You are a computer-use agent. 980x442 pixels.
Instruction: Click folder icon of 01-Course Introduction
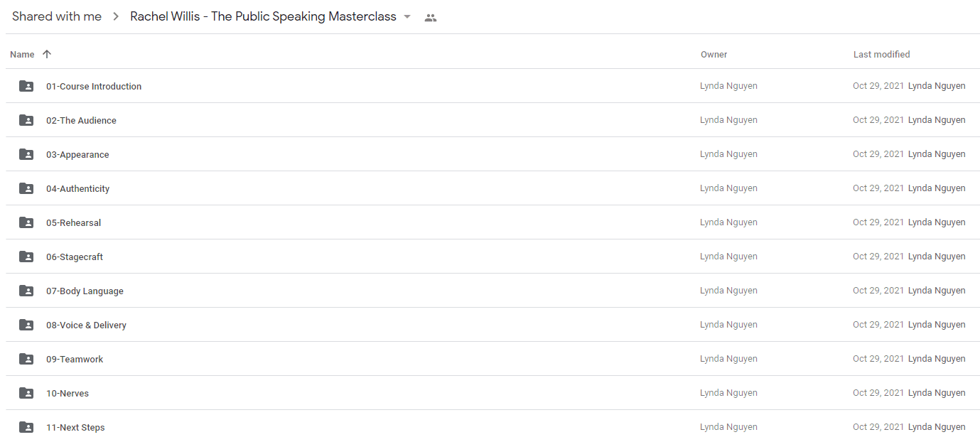click(x=26, y=86)
